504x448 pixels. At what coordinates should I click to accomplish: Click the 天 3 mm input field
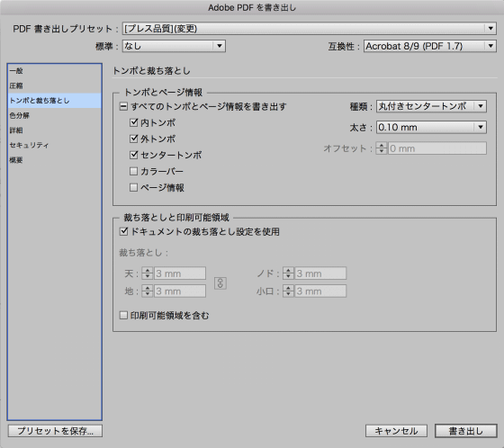(x=180, y=273)
